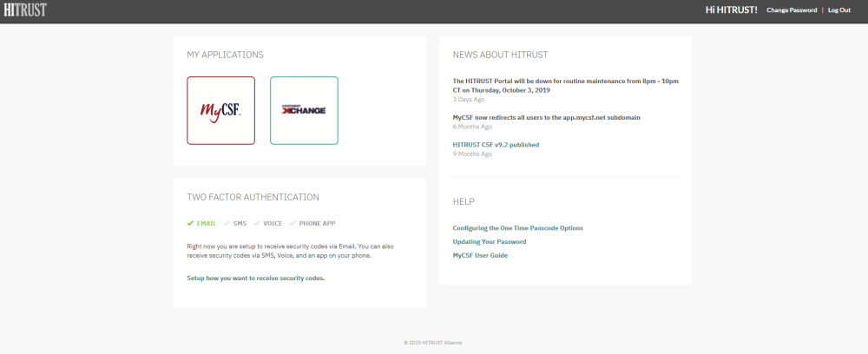Select the SMS two factor option label
Viewport: 868px width, 354px height.
(240, 224)
